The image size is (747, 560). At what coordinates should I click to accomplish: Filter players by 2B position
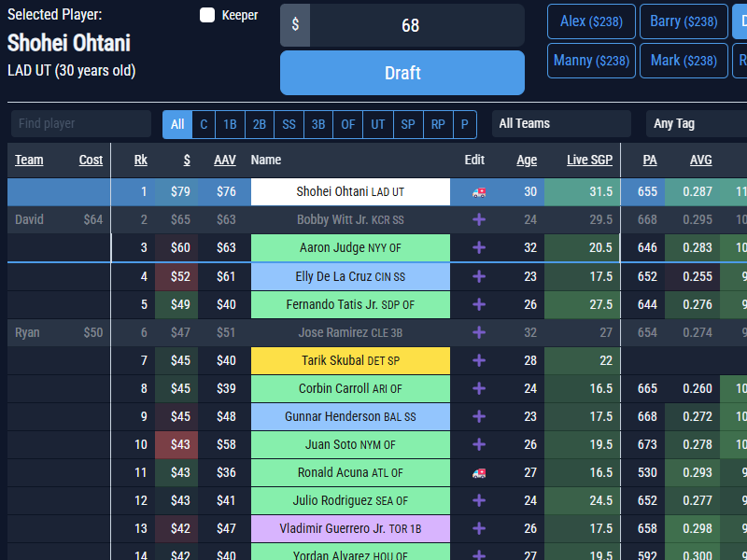tap(260, 125)
